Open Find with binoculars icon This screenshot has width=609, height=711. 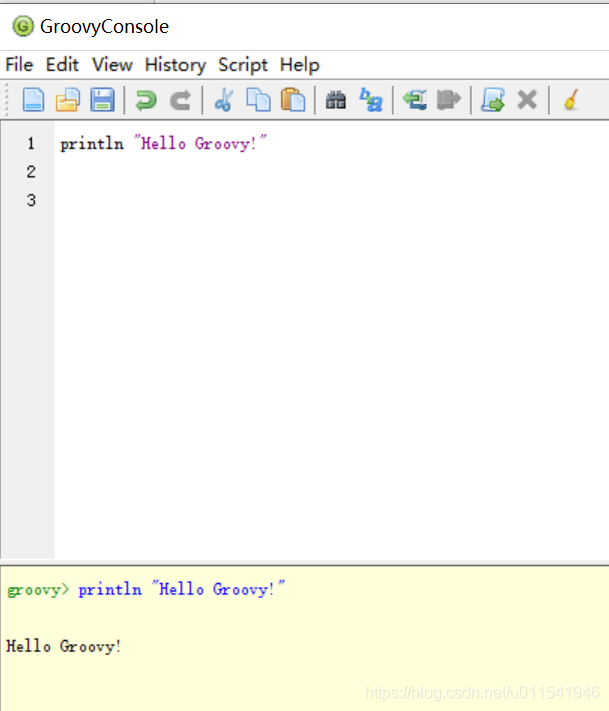tap(336, 100)
